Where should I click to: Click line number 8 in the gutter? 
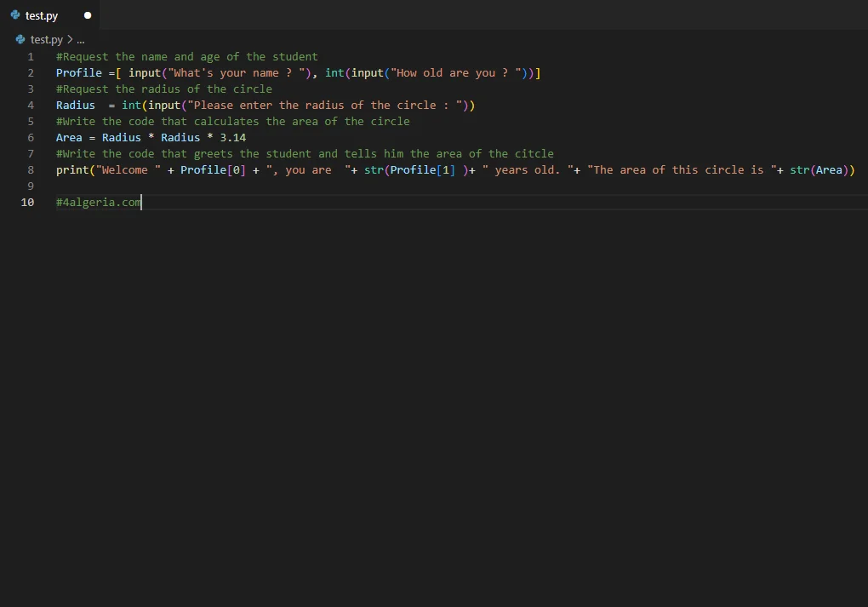(31, 170)
